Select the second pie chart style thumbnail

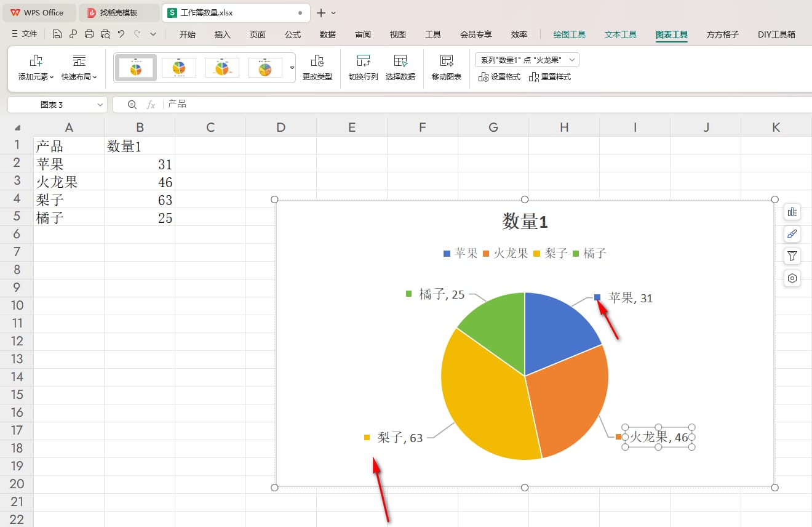pos(179,68)
